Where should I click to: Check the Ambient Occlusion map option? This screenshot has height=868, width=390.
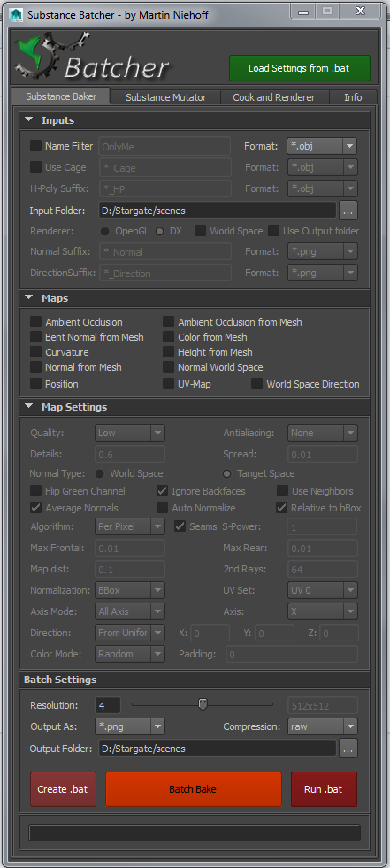point(36,321)
